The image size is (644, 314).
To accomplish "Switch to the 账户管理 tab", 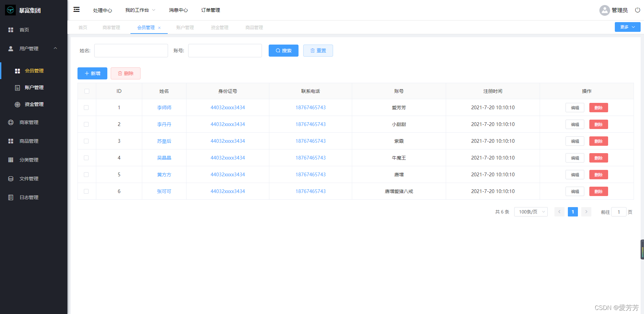I will coord(185,27).
